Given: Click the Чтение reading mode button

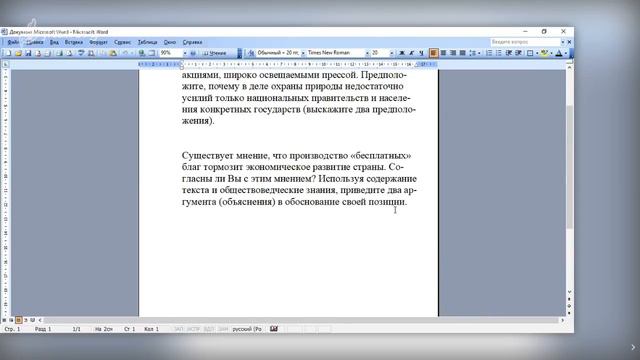Looking at the screenshot, I should (x=215, y=53).
